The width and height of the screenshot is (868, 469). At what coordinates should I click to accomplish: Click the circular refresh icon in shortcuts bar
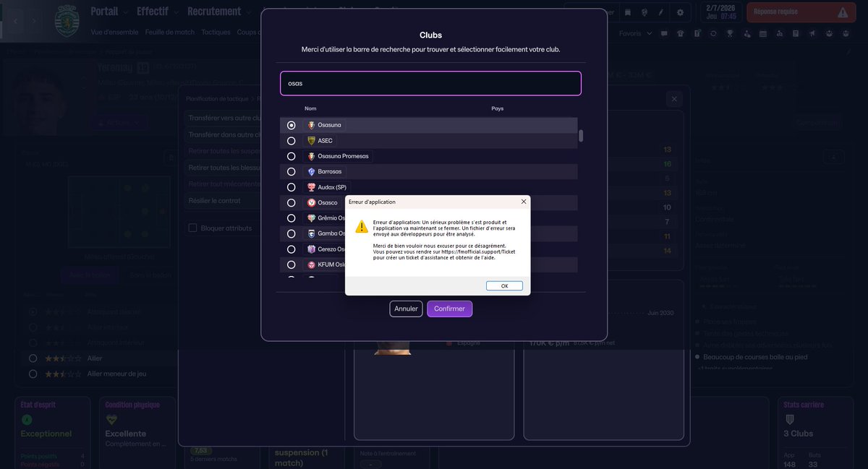[714, 33]
